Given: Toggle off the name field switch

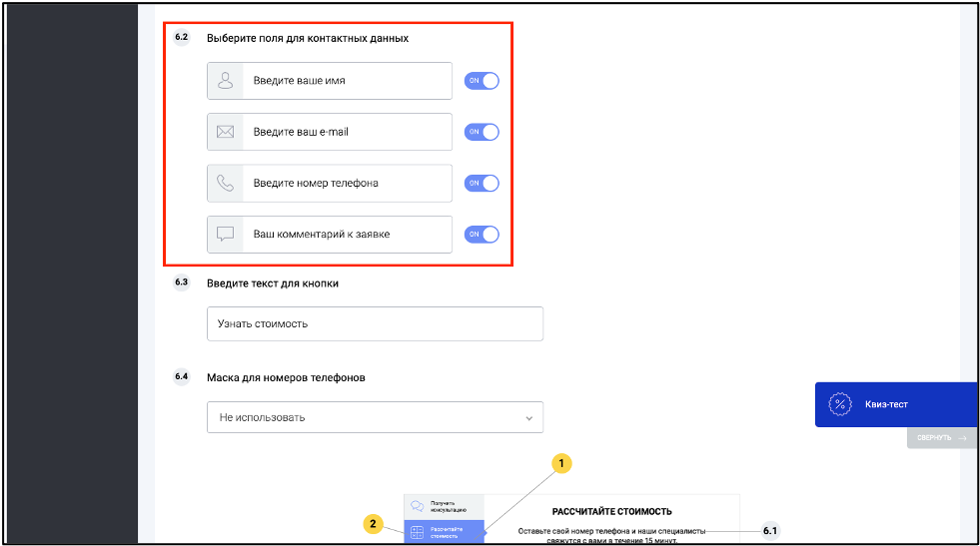Looking at the screenshot, I should click(x=482, y=81).
